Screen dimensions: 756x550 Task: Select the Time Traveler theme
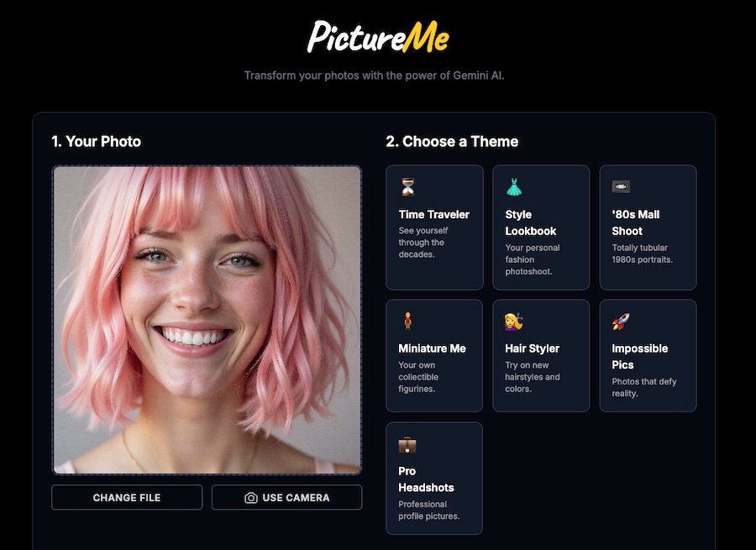[x=434, y=227]
